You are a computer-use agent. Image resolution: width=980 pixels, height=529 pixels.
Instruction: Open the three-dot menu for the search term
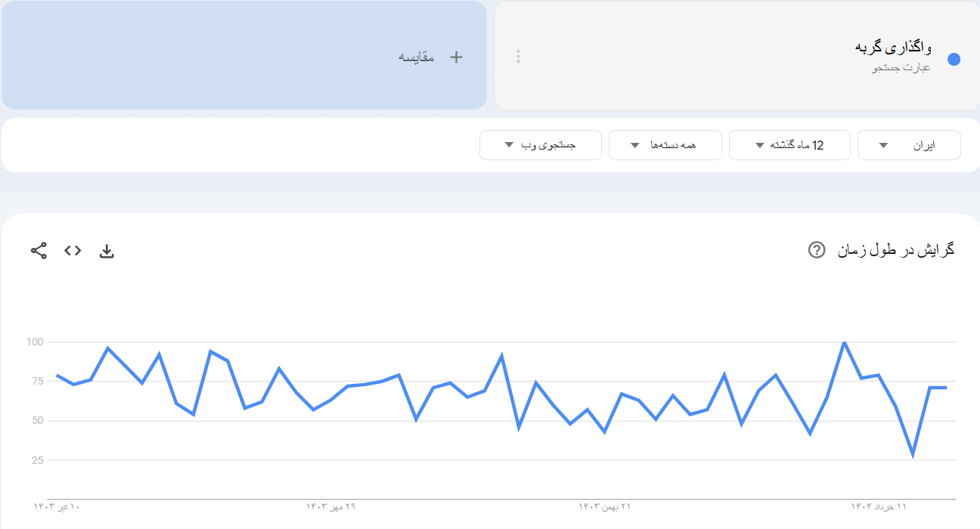click(518, 57)
